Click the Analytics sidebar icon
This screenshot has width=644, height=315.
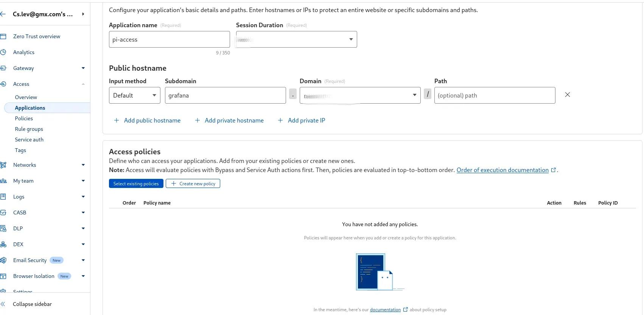[3, 52]
